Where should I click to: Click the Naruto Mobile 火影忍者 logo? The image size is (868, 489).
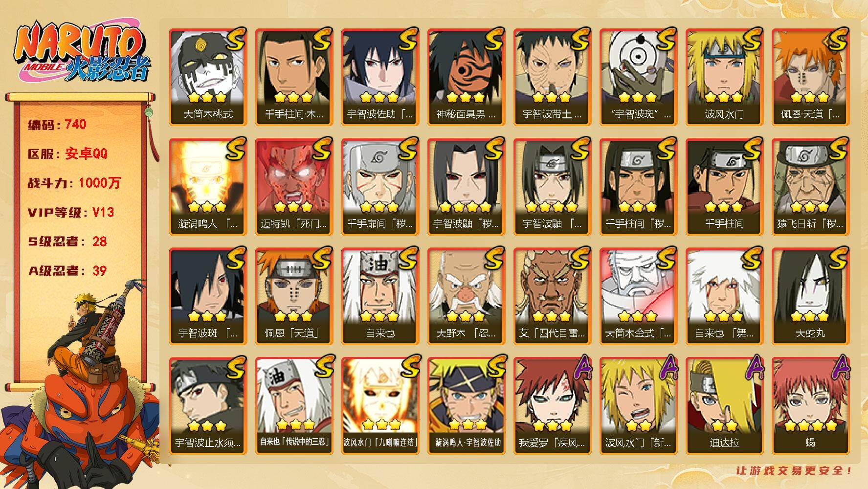[82, 52]
